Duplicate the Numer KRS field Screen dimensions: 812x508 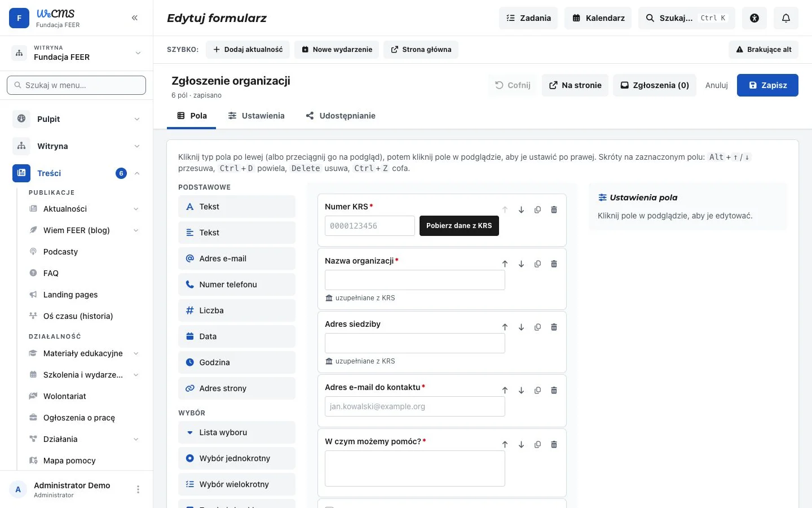(538, 210)
